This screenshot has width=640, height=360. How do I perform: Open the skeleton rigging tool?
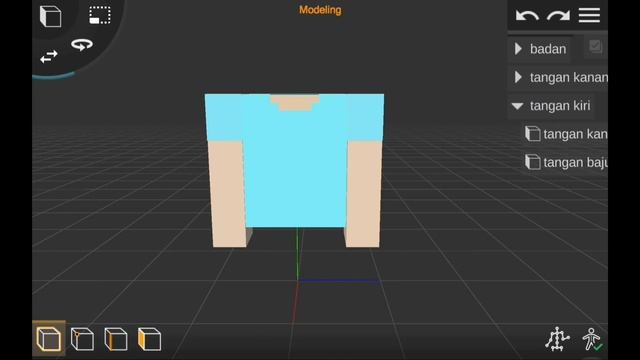(557, 339)
